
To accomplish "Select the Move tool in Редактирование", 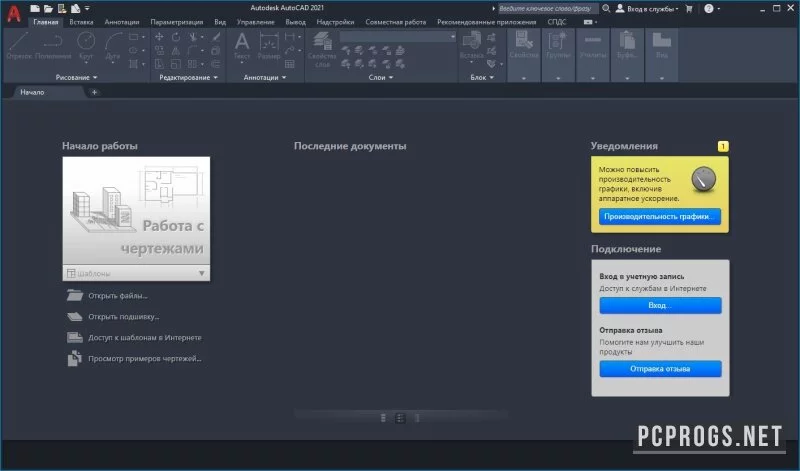I will click(159, 37).
